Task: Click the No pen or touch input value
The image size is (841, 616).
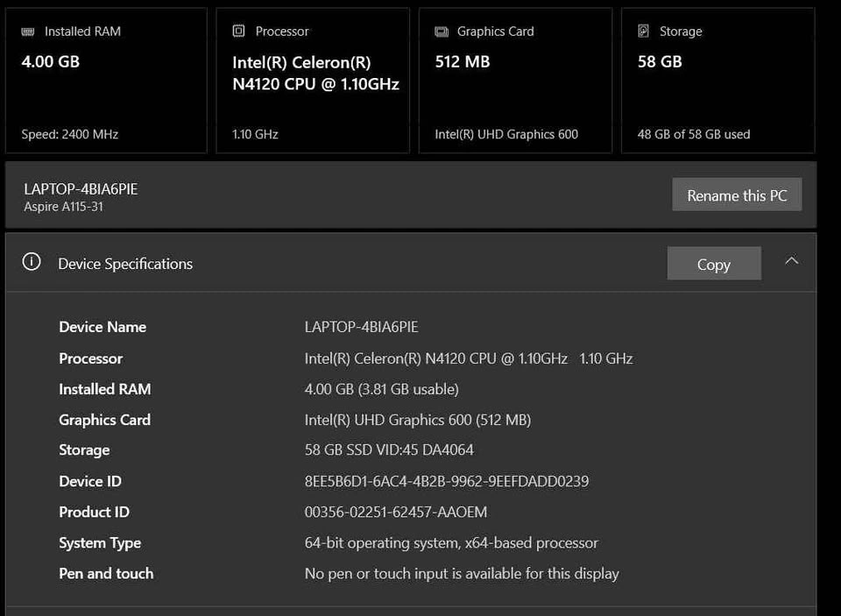Action: coord(462,574)
